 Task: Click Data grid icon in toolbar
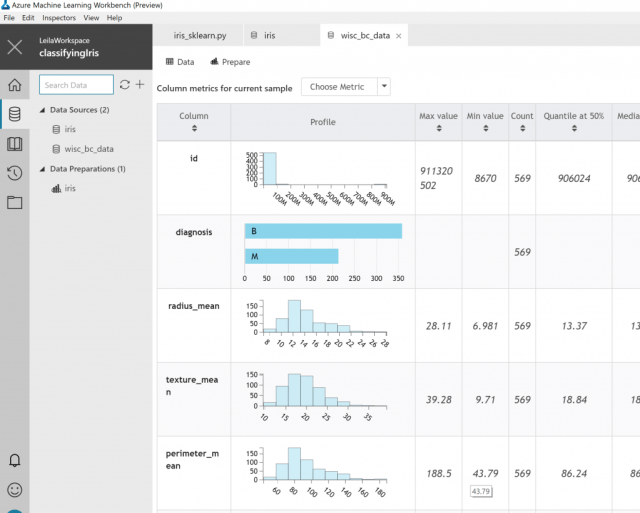coord(169,62)
